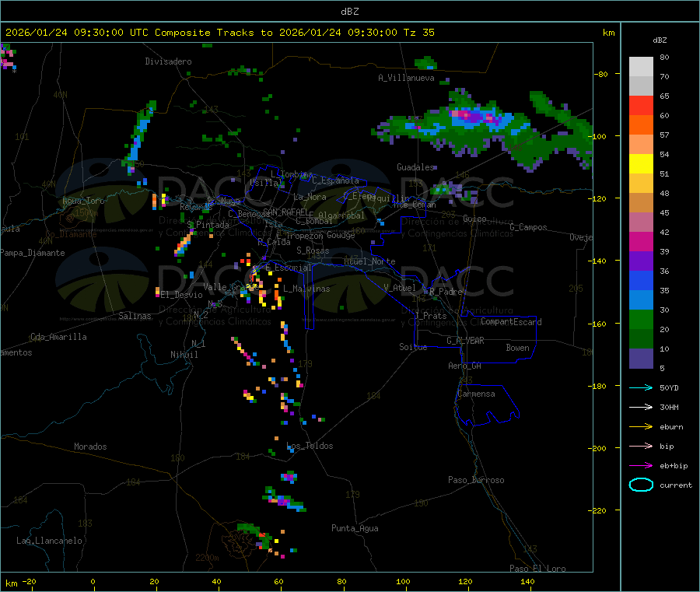Viewport: 700px width, 592px height.
Task: Click the Paso_Barroso place label
Action: pyautogui.click(x=476, y=480)
